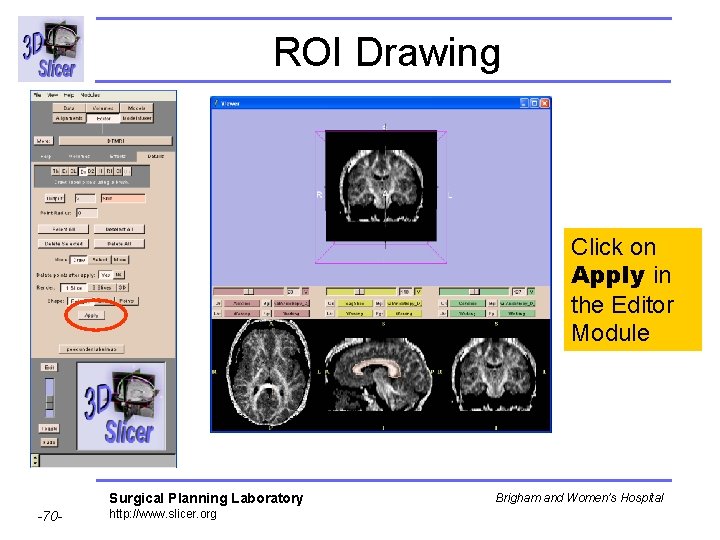This screenshot has height=540, width=720.
Task: Set Mode to Draw
Action: (x=79, y=259)
